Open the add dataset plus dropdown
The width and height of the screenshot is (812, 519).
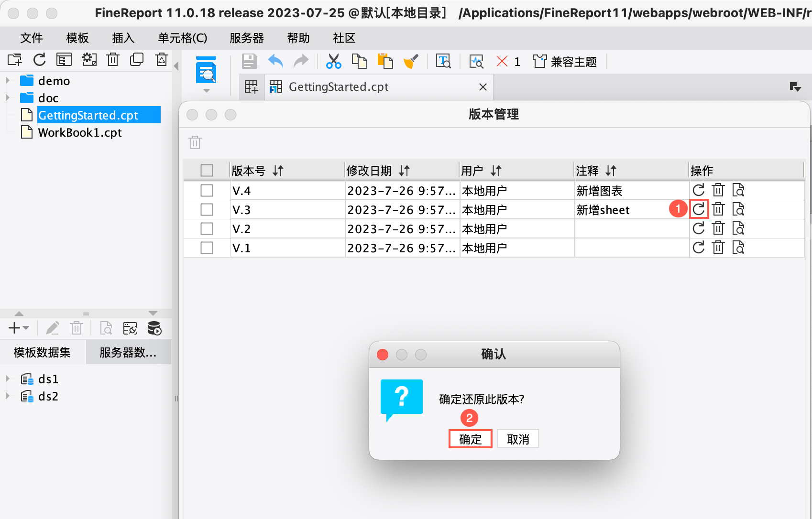(x=19, y=328)
